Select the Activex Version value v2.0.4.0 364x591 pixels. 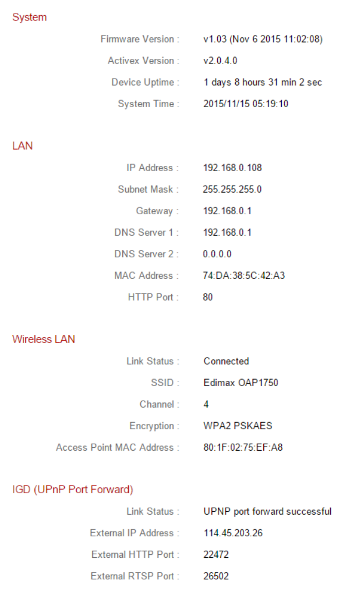coord(220,61)
